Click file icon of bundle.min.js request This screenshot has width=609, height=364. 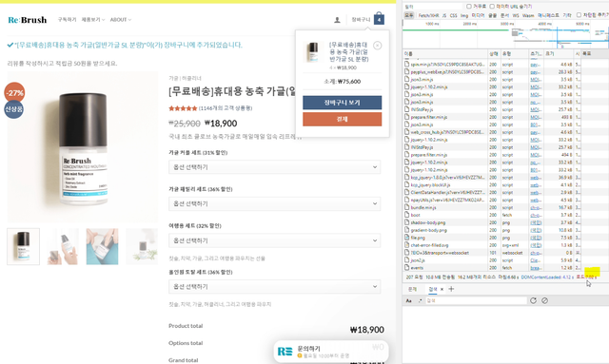click(x=407, y=207)
